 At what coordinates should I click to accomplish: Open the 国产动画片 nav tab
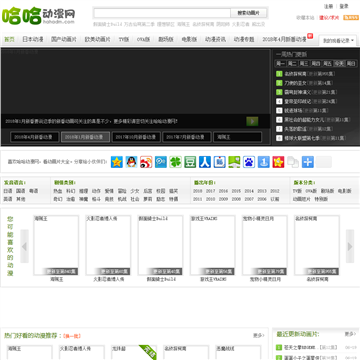click(x=64, y=39)
